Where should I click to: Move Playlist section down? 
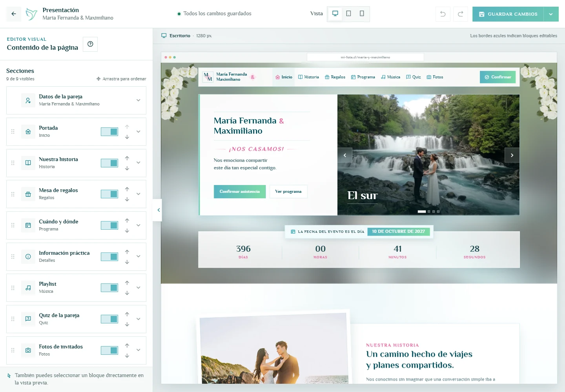pos(127,293)
